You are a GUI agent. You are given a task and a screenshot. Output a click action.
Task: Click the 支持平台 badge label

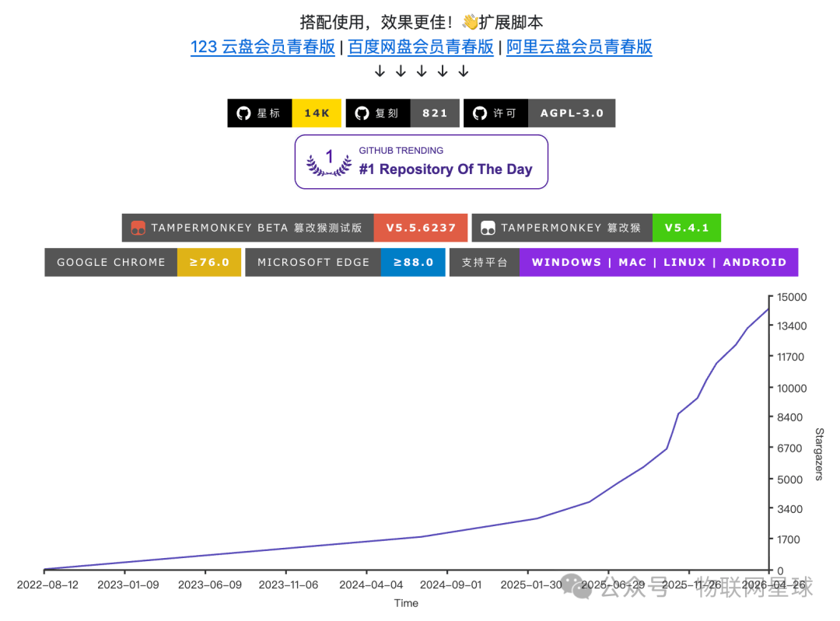tap(485, 263)
